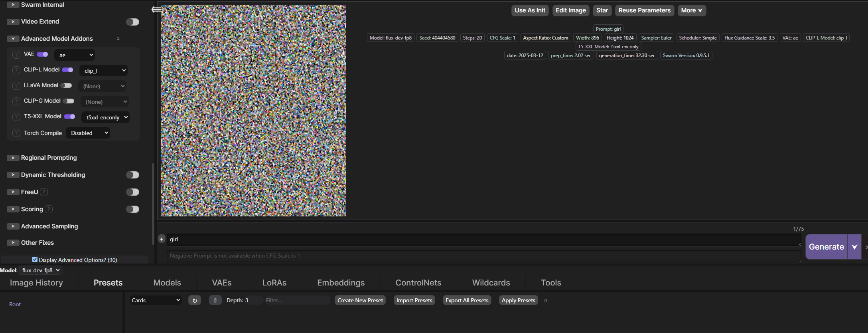Click the help icon beside Torch Compile
Viewport: 868px width, 333px height.
click(16, 133)
